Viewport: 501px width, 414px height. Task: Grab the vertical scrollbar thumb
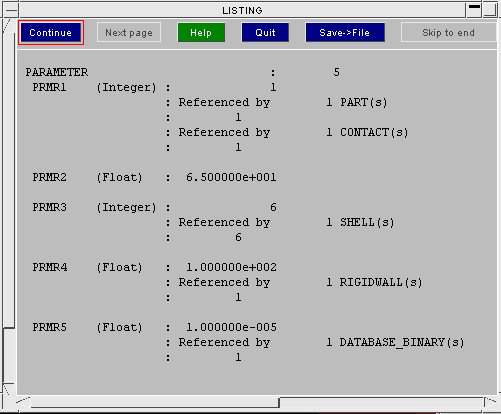pos(9,181)
